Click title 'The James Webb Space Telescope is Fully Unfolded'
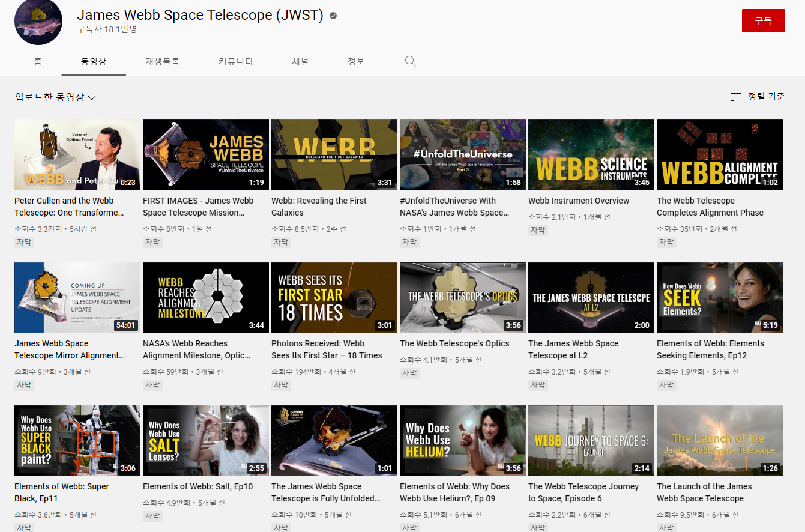The image size is (805, 532). coord(326,492)
